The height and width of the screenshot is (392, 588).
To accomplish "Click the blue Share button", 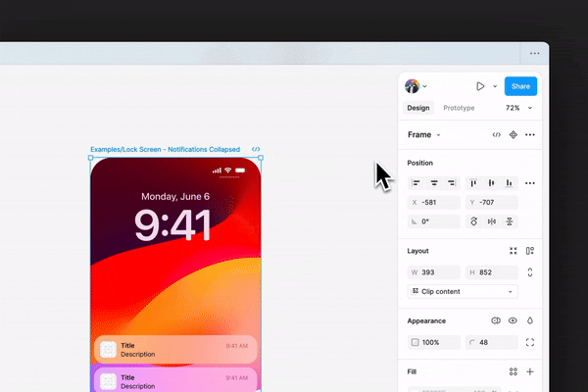I will coord(520,86).
